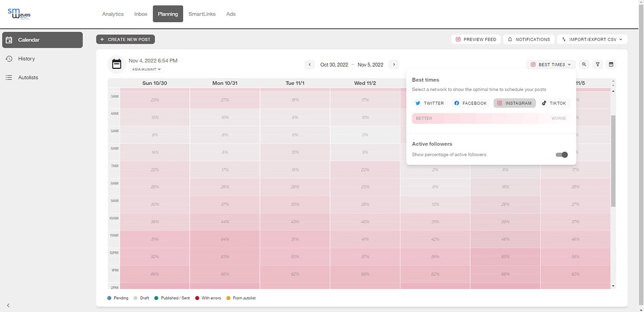Select the Sun 10/30 9AM slot showing 30%

tap(155, 205)
